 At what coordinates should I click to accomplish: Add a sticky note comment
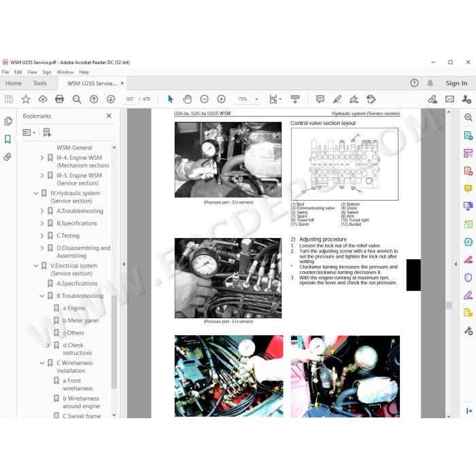(x=320, y=99)
